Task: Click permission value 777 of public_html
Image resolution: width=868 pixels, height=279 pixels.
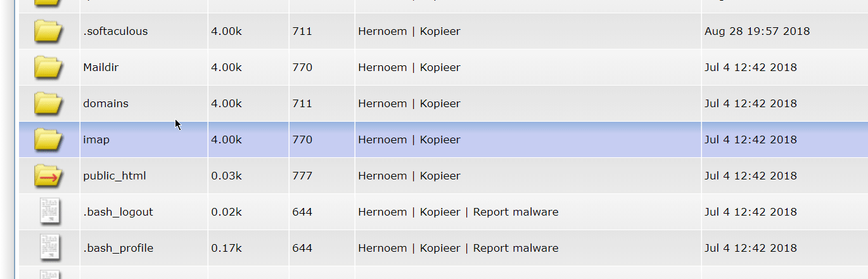Action: 302,176
